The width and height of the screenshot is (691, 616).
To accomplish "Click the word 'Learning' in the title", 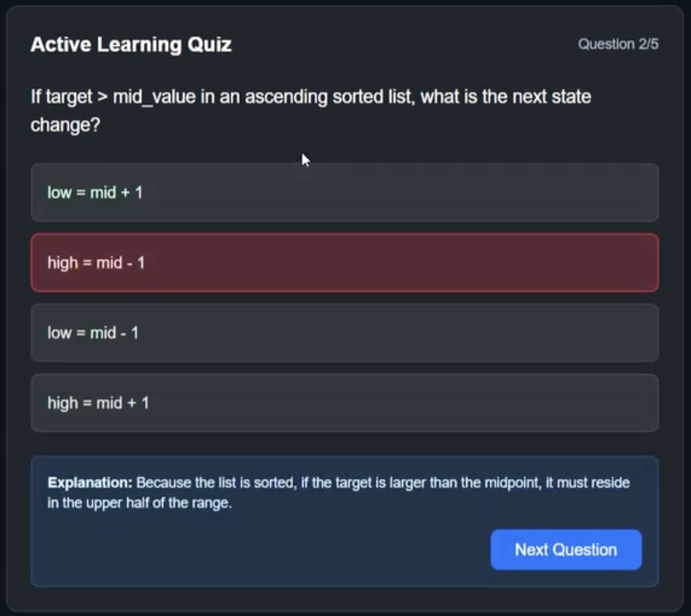I will point(139,45).
